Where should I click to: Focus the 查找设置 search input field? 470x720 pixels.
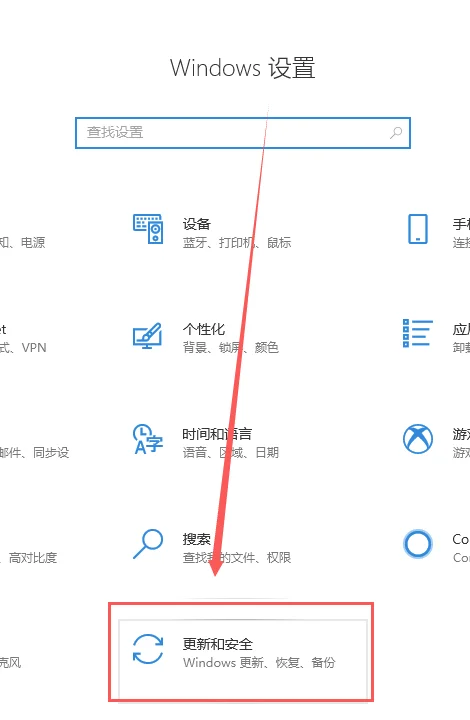(242, 133)
